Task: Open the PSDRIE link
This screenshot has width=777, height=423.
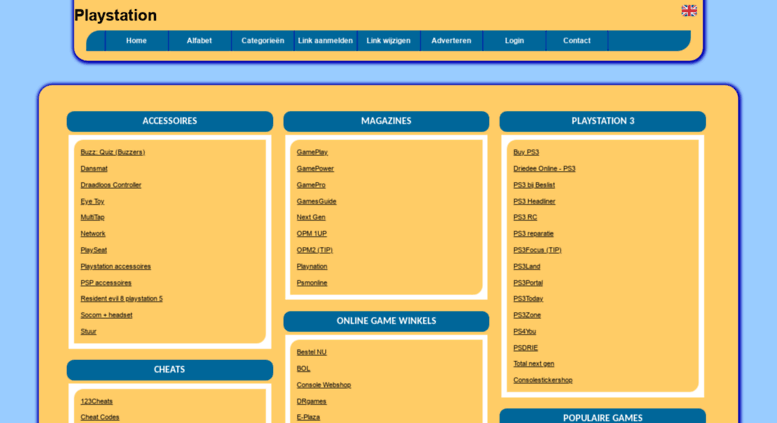Action: pos(525,347)
